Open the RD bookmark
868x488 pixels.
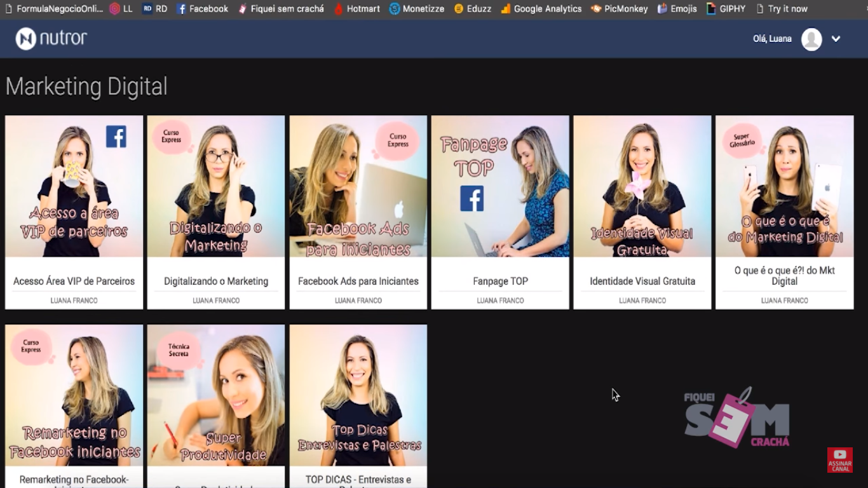[x=155, y=9]
